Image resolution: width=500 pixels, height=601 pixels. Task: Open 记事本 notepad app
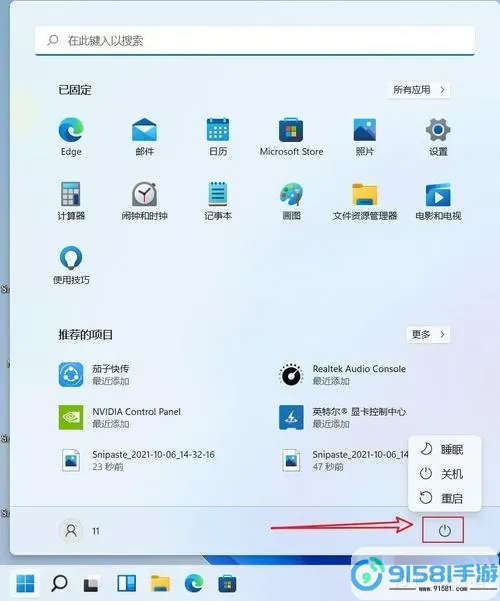click(218, 201)
